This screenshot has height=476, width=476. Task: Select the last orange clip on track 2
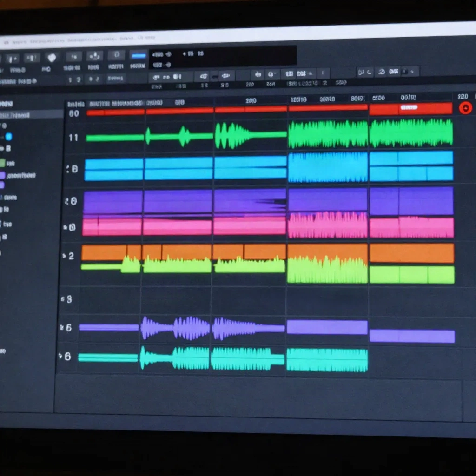(412, 253)
